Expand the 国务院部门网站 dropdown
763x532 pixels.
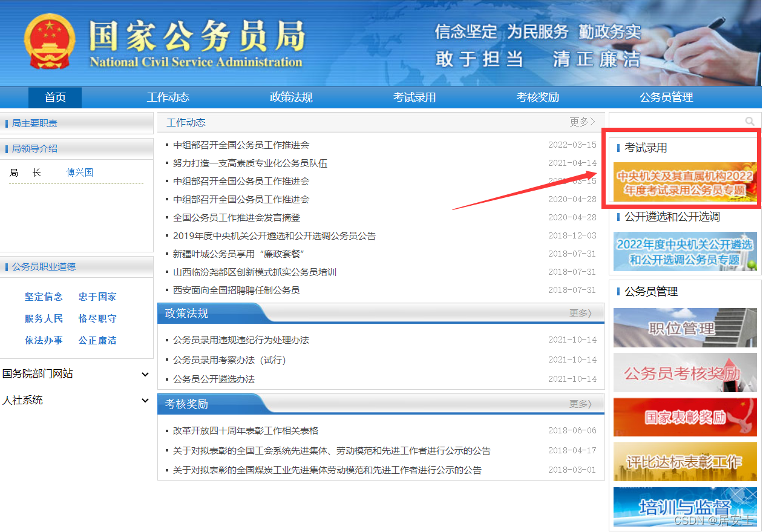[76, 374]
